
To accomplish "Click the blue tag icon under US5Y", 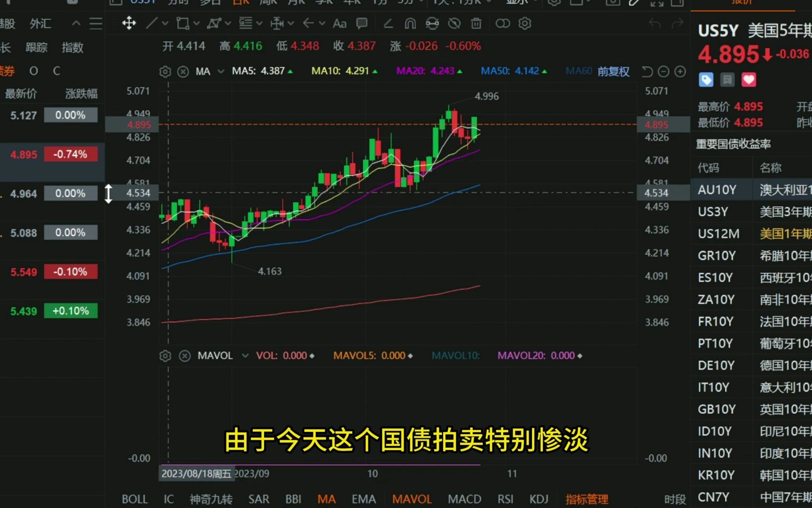I will [x=706, y=80].
